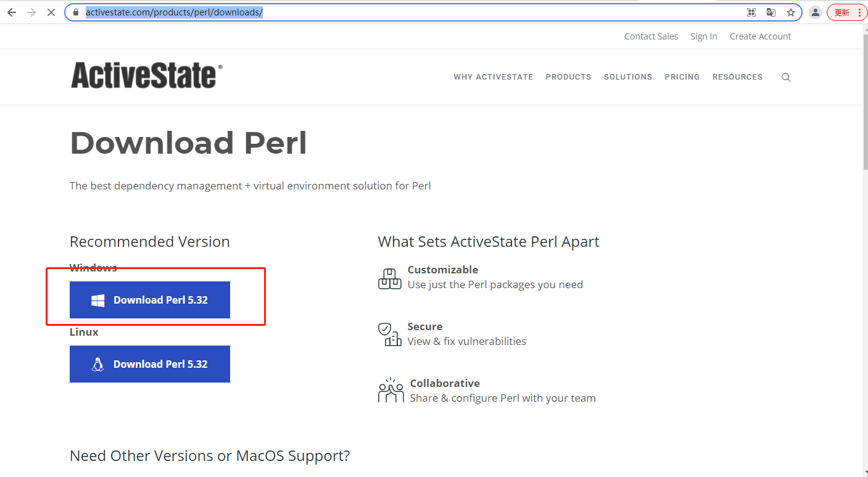Screen dimensions: 868x477
Task: Open the QR code generator in the address bar
Action: tap(751, 12)
